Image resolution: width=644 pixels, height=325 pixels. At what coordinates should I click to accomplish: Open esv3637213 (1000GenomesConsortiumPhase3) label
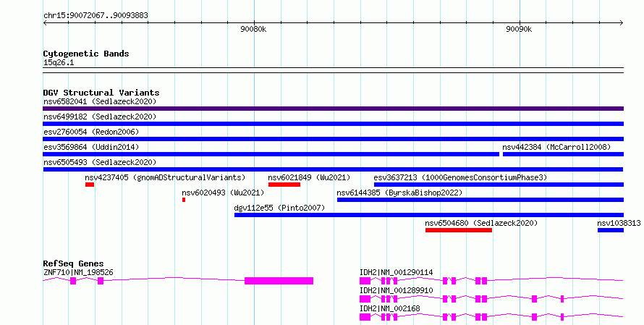point(460,177)
